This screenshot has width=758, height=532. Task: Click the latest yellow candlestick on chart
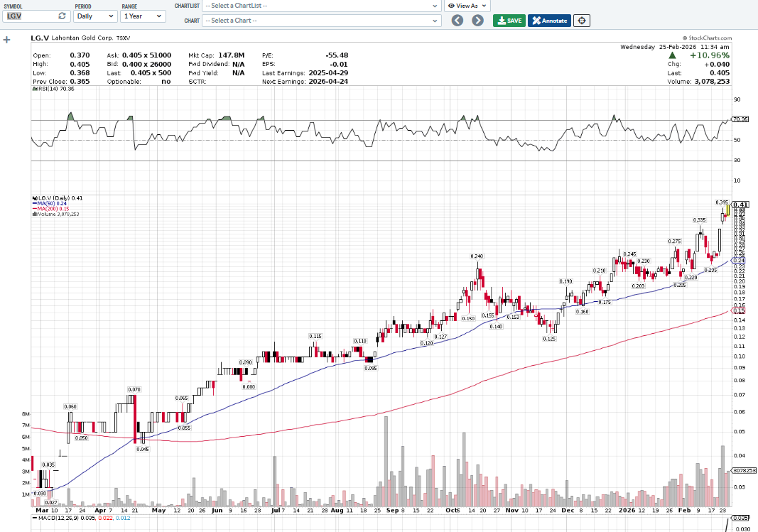[x=727, y=208]
